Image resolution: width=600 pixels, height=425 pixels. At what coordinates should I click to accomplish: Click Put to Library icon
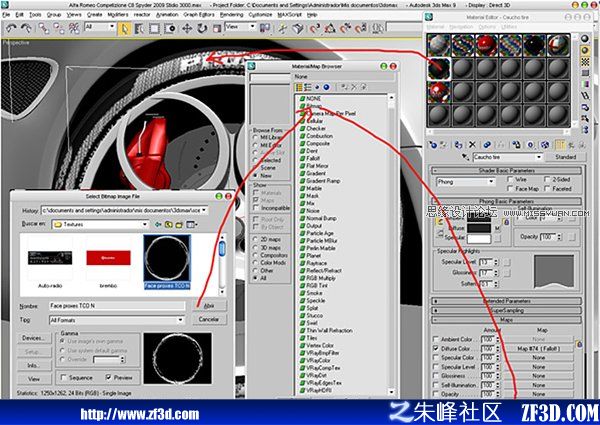click(x=516, y=145)
